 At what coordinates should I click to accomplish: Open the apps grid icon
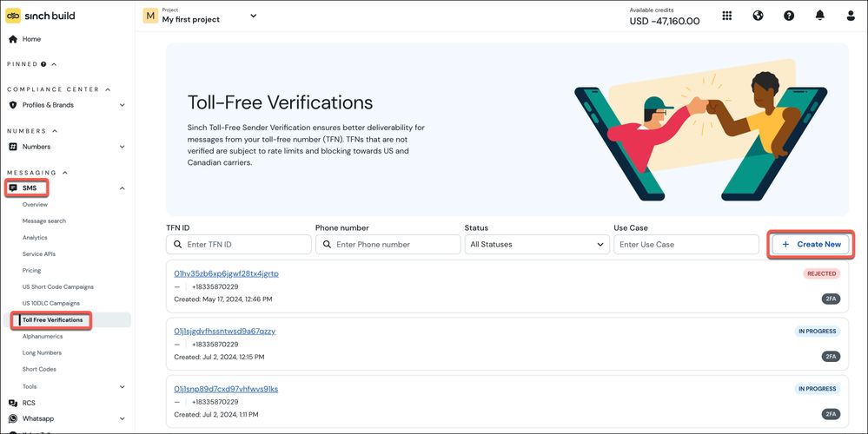tap(727, 16)
